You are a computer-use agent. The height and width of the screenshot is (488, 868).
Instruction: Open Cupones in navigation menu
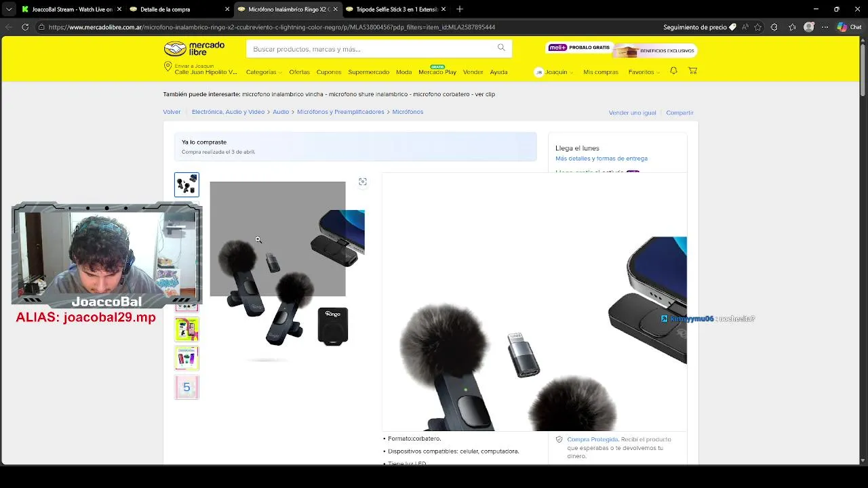tap(329, 72)
